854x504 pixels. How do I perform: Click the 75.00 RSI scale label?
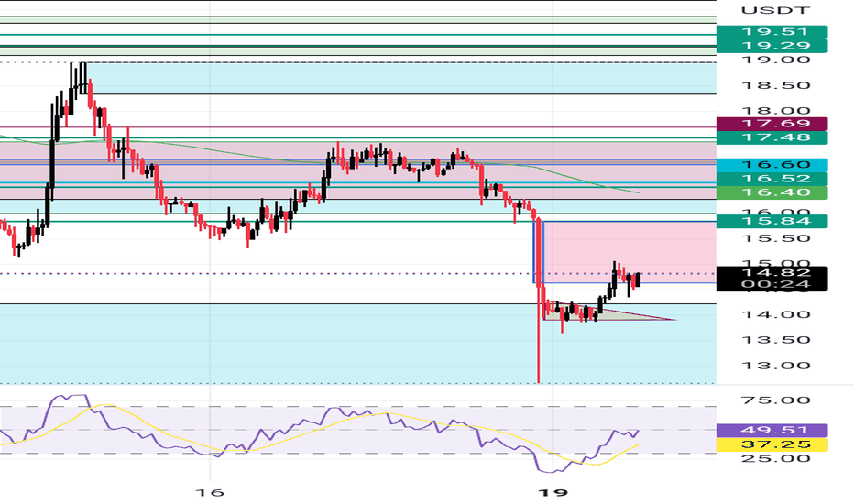(x=775, y=400)
